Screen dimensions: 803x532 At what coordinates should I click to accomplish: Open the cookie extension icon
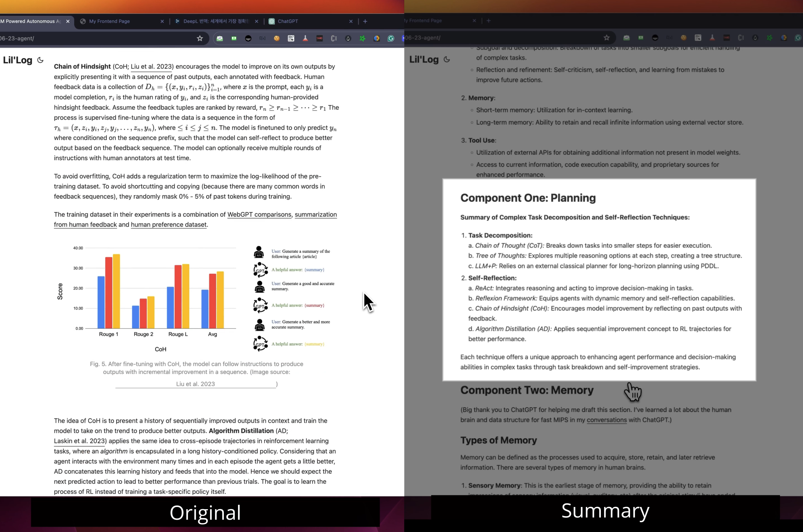tap(277, 38)
